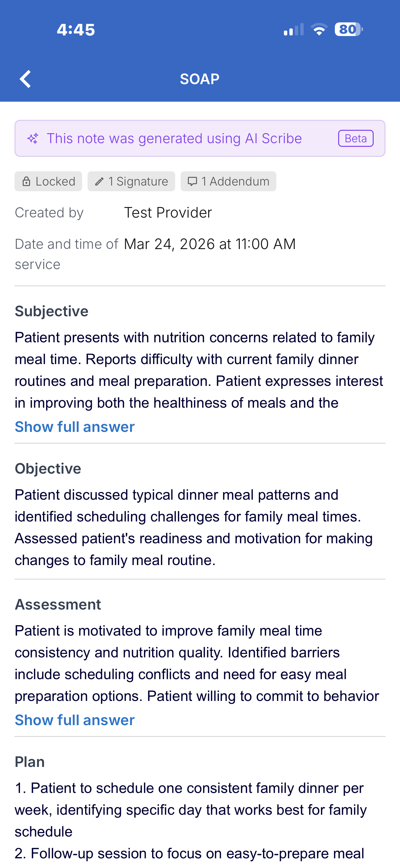This screenshot has height=868, width=400.
Task: Tap the SOAP header title
Action: pos(200,79)
